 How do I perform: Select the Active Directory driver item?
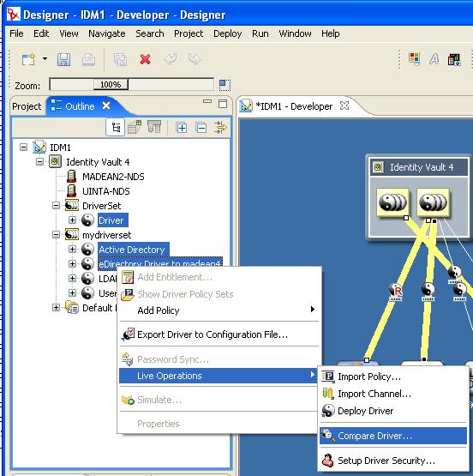133,250
